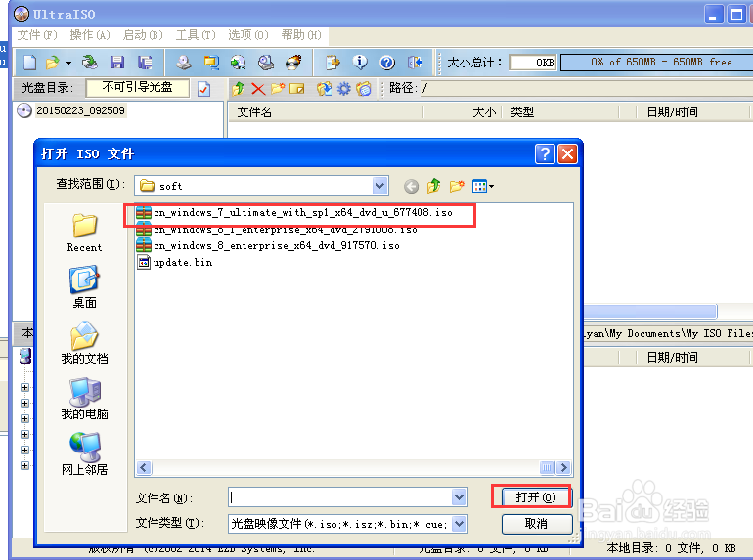Click the blue gear properties icon
This screenshot has height=560, width=753.
[x=344, y=89]
